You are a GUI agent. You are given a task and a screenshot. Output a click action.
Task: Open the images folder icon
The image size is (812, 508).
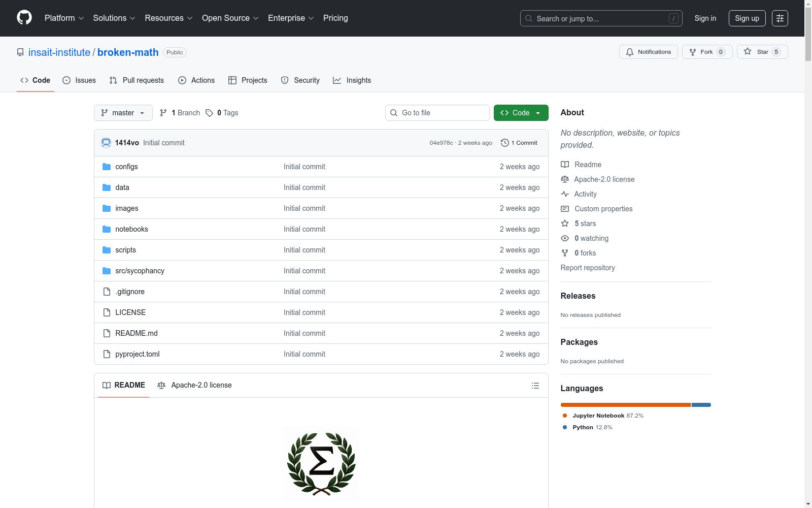click(107, 208)
